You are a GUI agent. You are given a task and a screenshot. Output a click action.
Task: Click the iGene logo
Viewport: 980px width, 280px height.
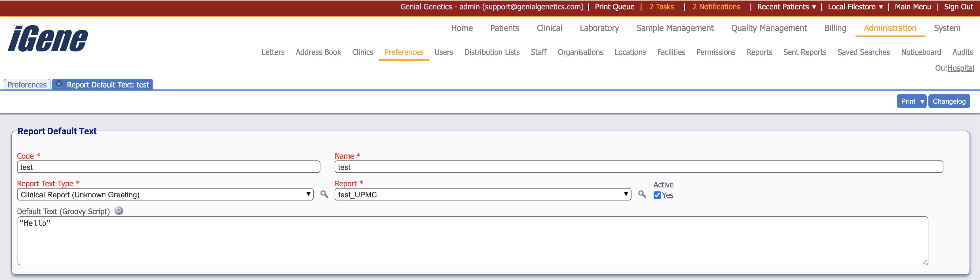pyautogui.click(x=48, y=38)
